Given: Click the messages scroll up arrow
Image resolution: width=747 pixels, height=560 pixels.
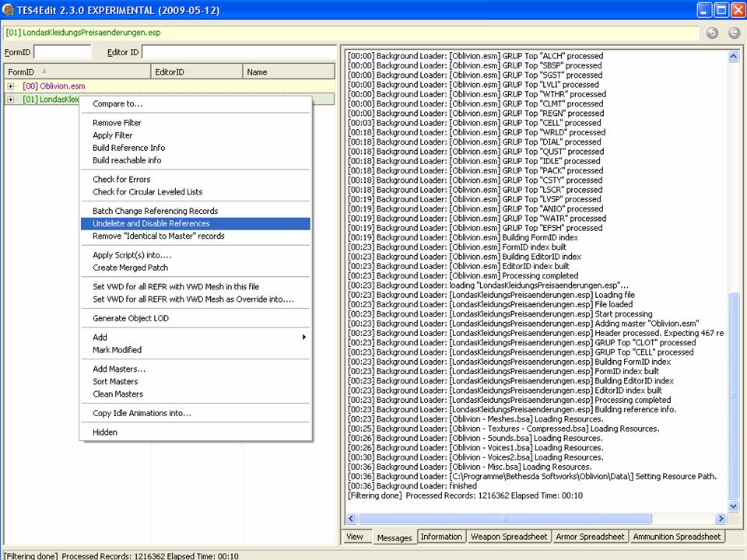Looking at the screenshot, I should coord(734,57).
